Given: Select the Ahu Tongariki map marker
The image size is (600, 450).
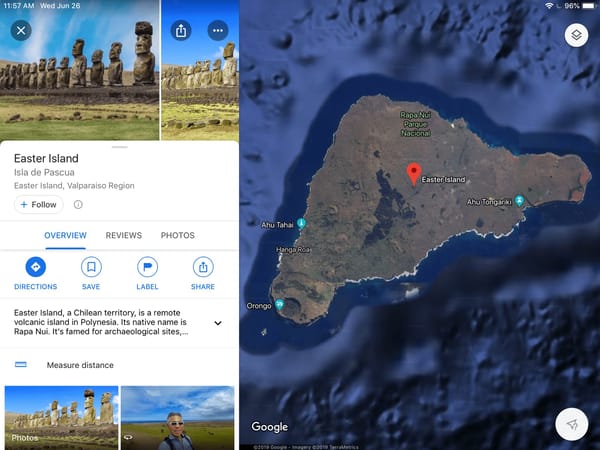Looking at the screenshot, I should (519, 201).
